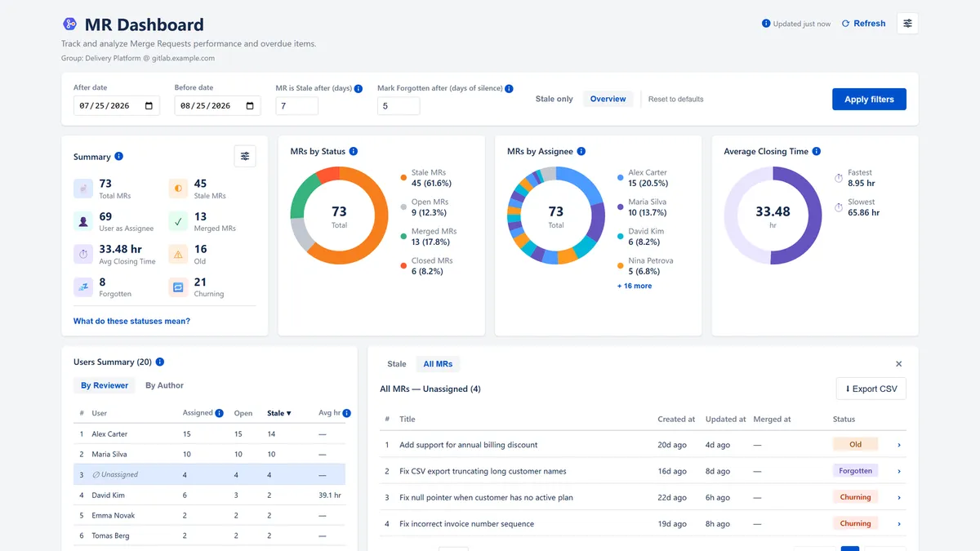The width and height of the screenshot is (980, 551).
Task: Select the Unassigned row in users table
Action: (209, 474)
